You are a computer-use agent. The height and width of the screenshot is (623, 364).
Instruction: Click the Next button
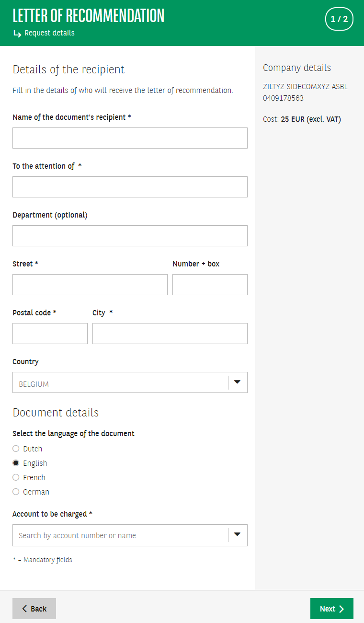[x=331, y=609]
